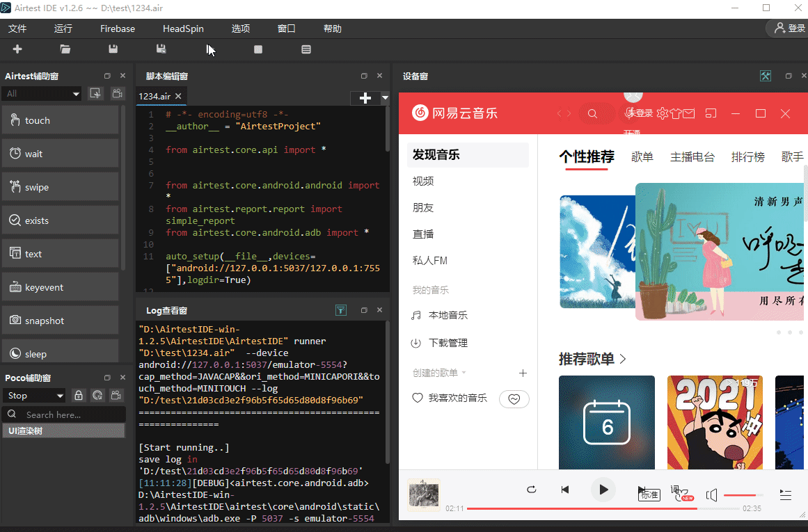808x532 pixels.
Task: Click the Poco record camera icon
Action: click(x=116, y=396)
